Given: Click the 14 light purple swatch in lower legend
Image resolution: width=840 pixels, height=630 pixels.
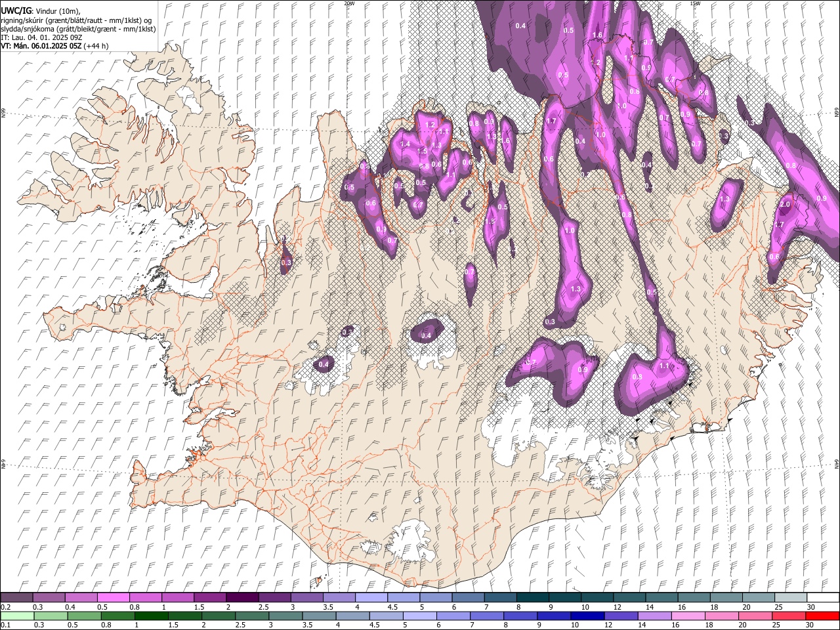Looking at the screenshot, I should [x=654, y=616].
